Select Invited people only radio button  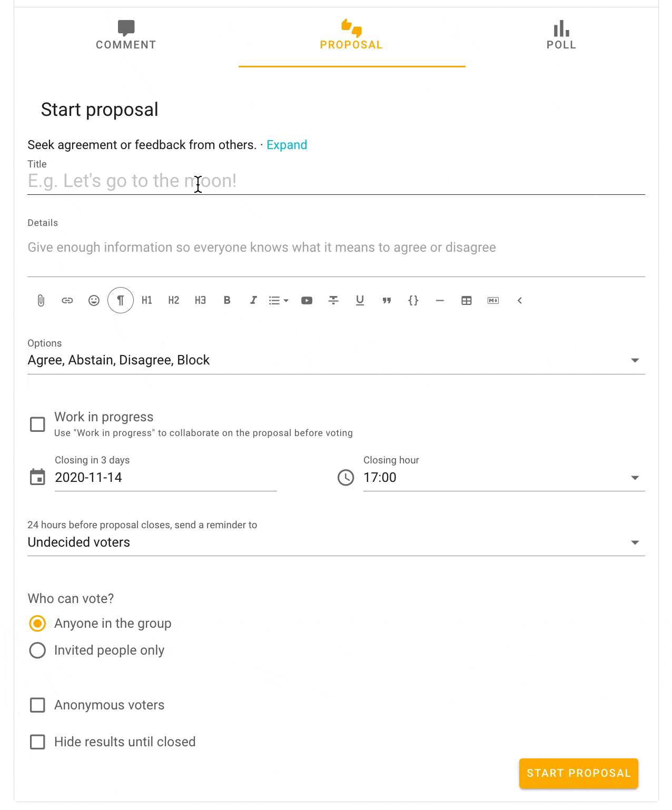[x=37, y=650]
